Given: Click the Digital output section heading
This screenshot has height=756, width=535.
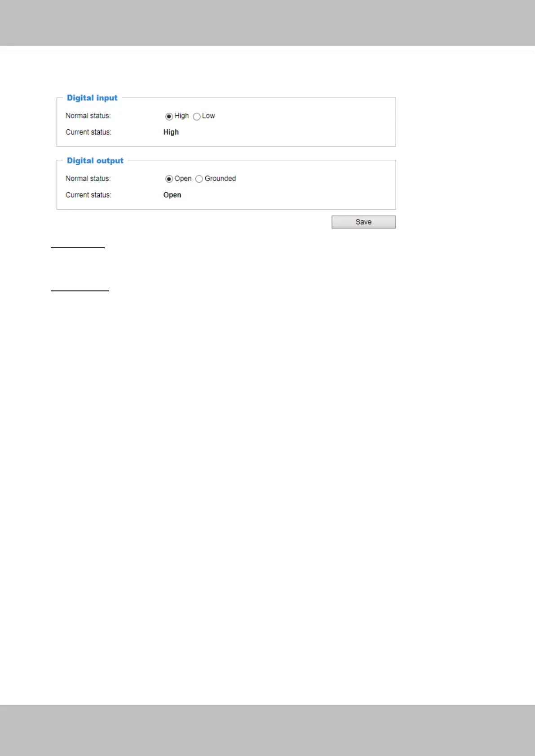Looking at the screenshot, I should [95, 161].
